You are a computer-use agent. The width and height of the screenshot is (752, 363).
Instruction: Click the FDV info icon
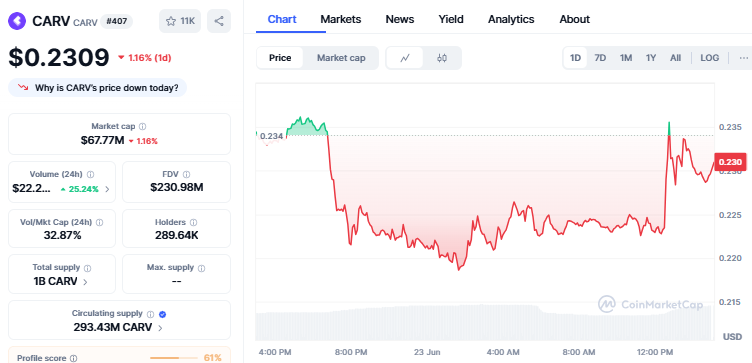pyautogui.click(x=187, y=175)
